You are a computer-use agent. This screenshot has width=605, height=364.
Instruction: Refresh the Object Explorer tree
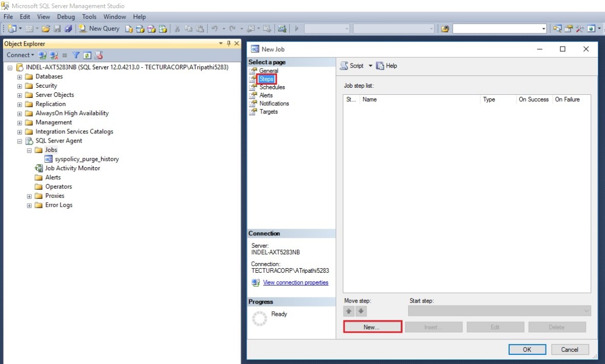click(87, 55)
